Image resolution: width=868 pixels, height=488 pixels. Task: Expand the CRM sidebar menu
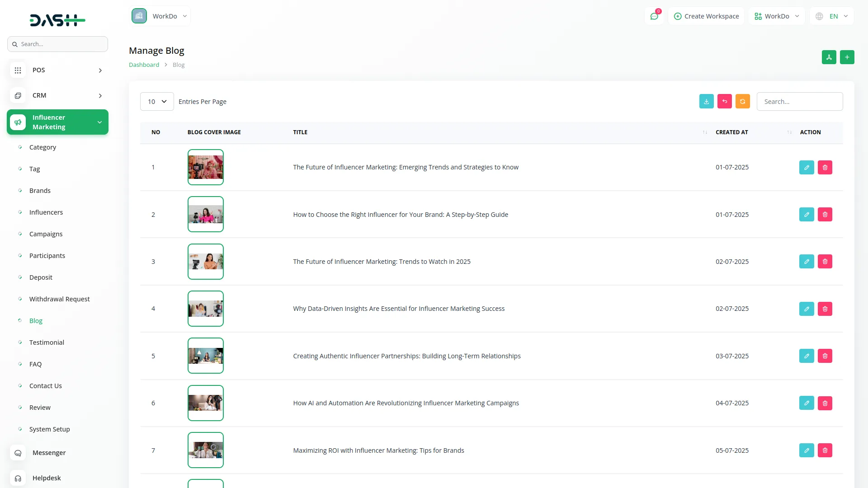point(57,95)
